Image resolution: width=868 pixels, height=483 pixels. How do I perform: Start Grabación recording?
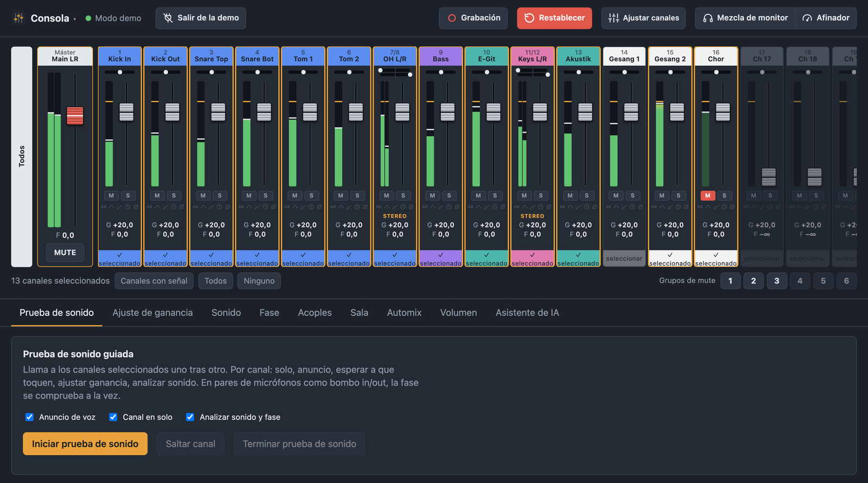click(474, 18)
